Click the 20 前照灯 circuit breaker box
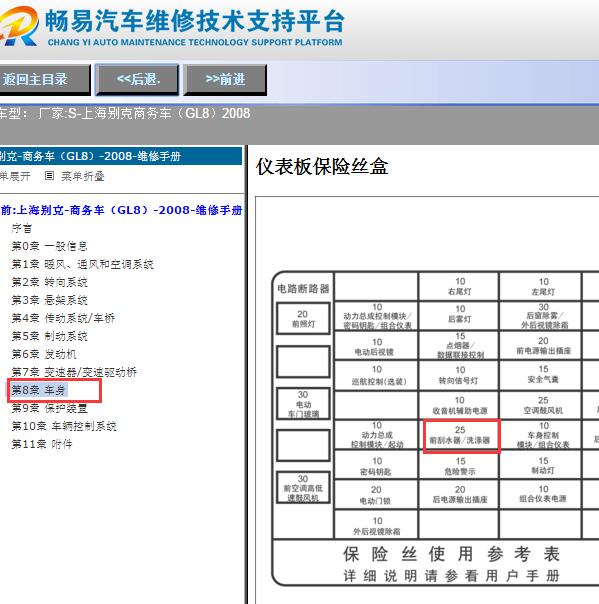This screenshot has width=599, height=604. click(303, 319)
